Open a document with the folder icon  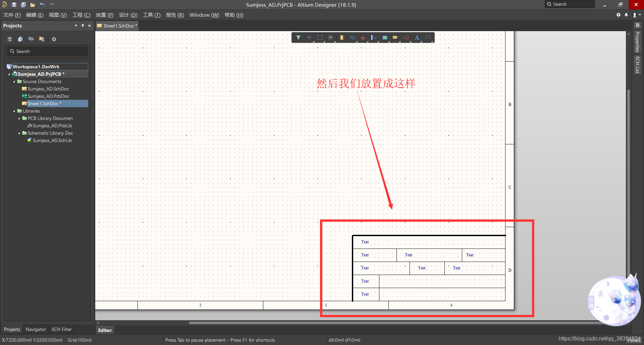(x=33, y=5)
